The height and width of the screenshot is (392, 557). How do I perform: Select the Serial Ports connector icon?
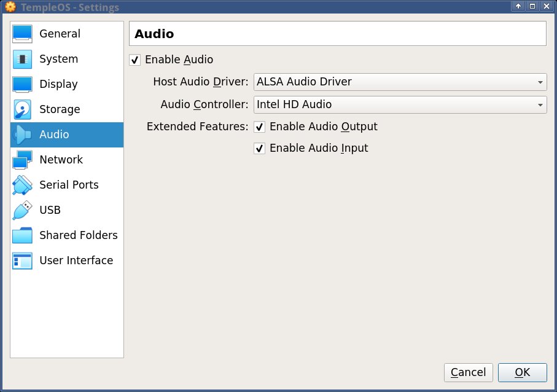22,185
